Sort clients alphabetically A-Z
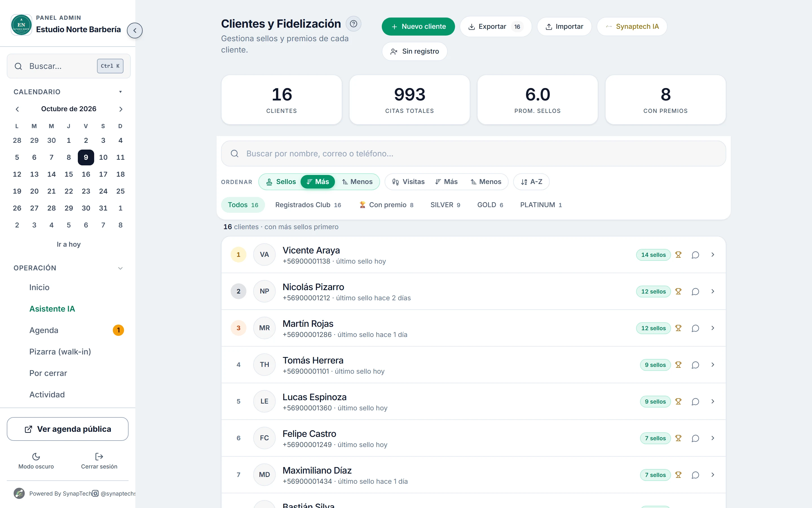 (531, 182)
